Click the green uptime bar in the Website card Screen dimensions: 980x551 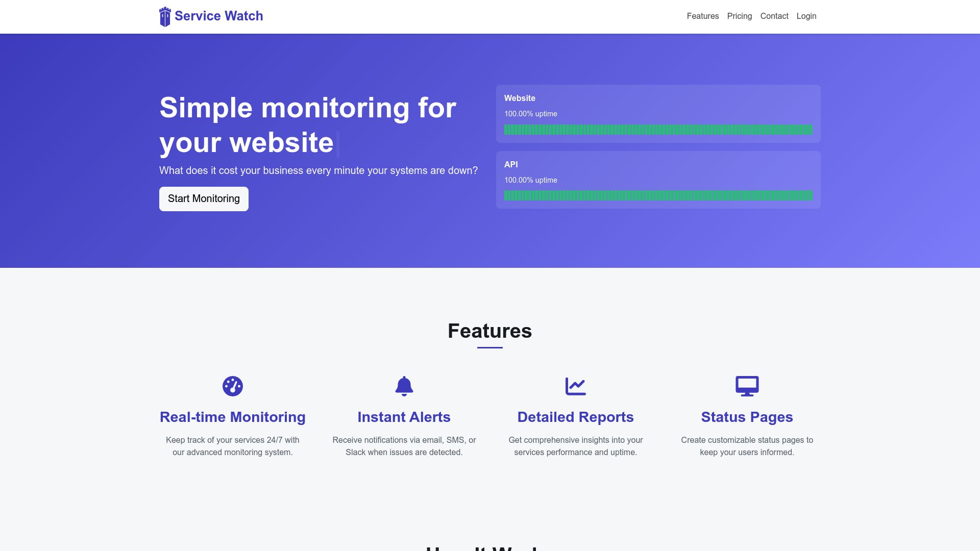(657, 129)
